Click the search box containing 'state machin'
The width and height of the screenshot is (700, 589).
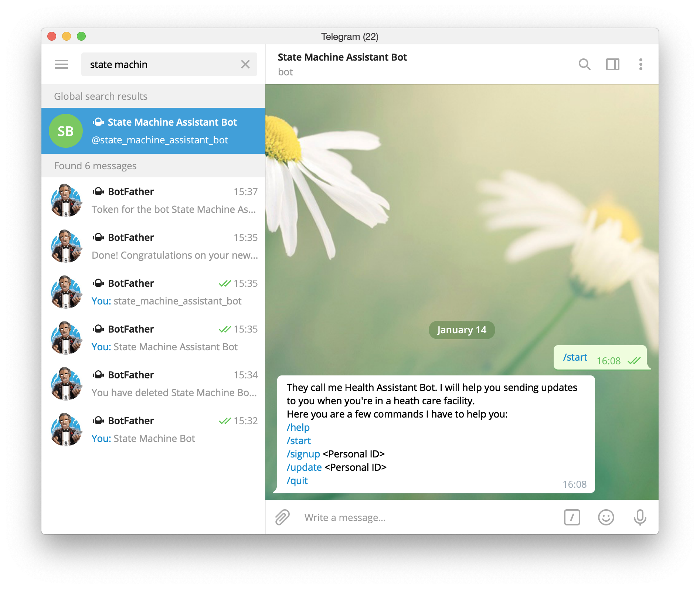169,64
